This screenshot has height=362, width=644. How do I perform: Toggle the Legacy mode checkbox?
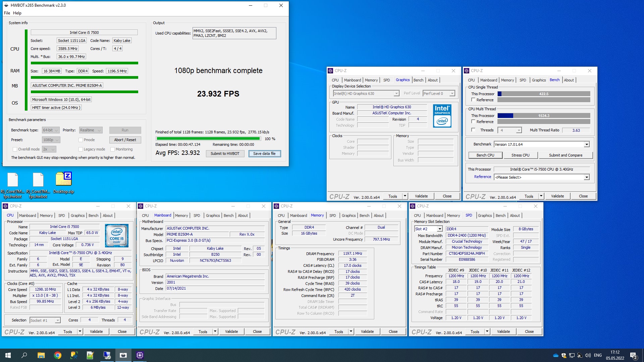[x=80, y=149]
